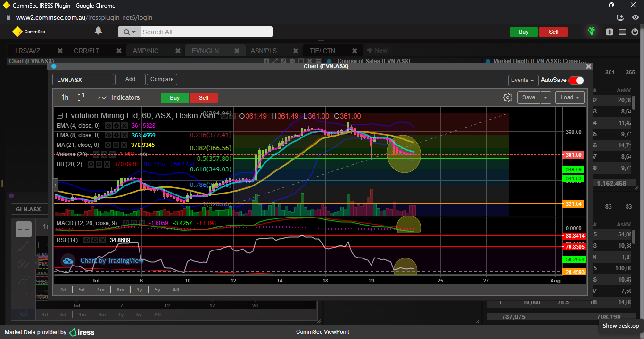
Task: Select crosshair tool in GLN chart
Action: [24, 229]
